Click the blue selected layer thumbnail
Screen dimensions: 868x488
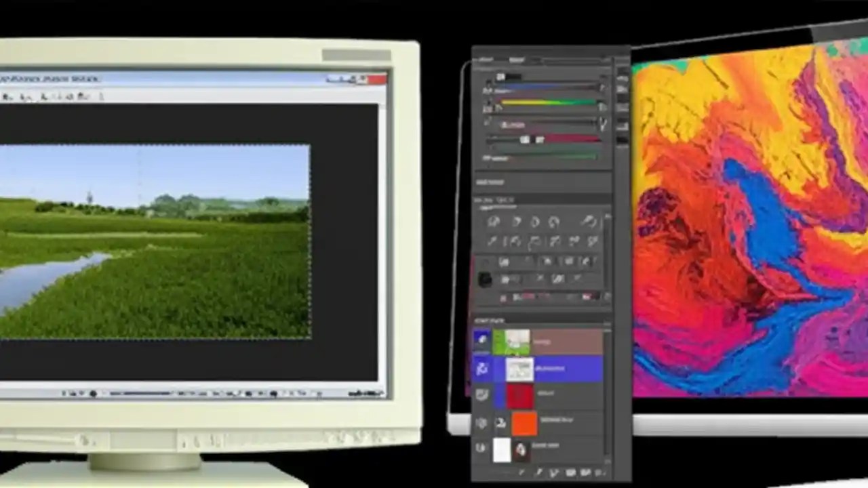520,368
